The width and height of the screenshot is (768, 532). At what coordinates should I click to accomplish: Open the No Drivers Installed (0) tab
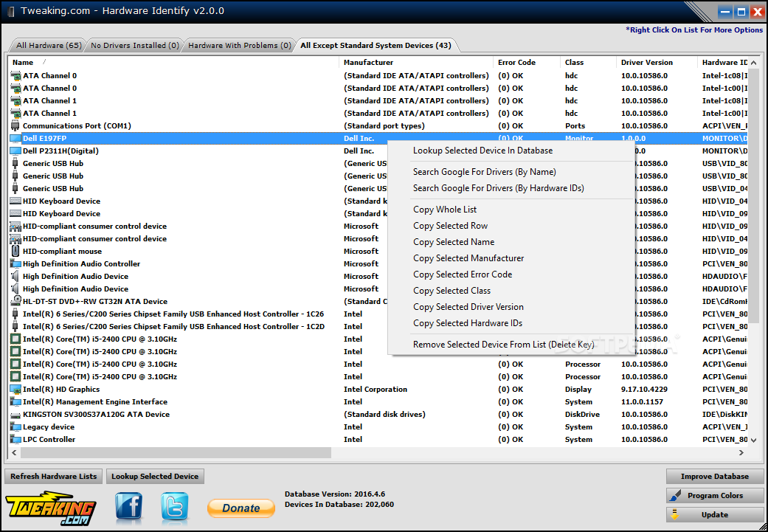coord(135,46)
